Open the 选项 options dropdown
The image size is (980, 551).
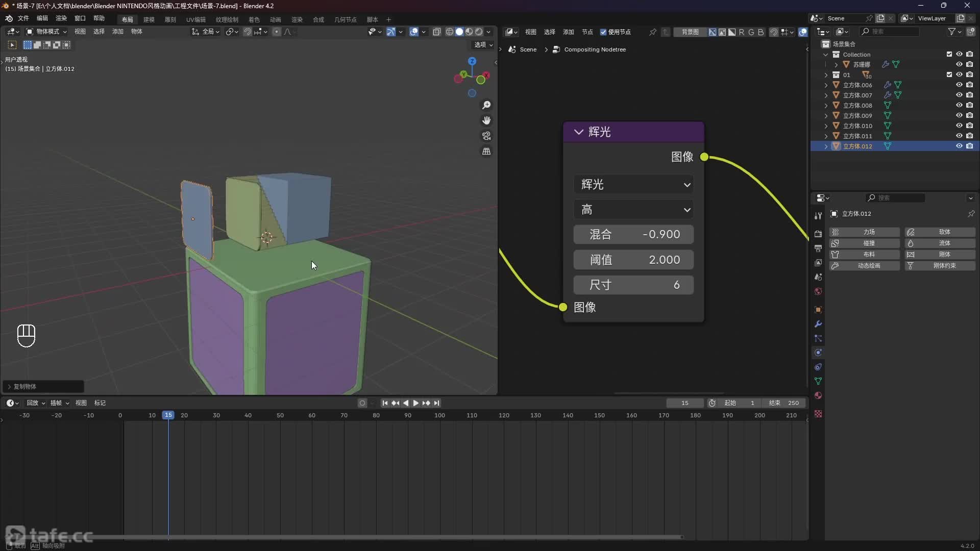(483, 45)
